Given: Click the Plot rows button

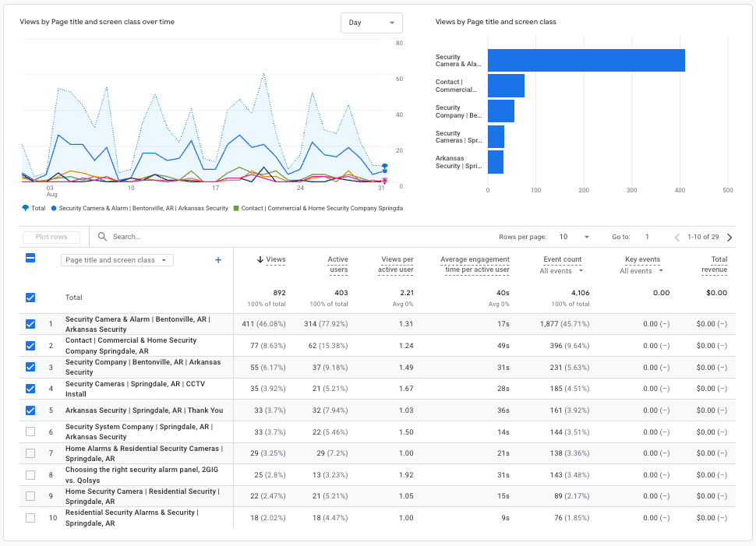Looking at the screenshot, I should coord(51,237).
